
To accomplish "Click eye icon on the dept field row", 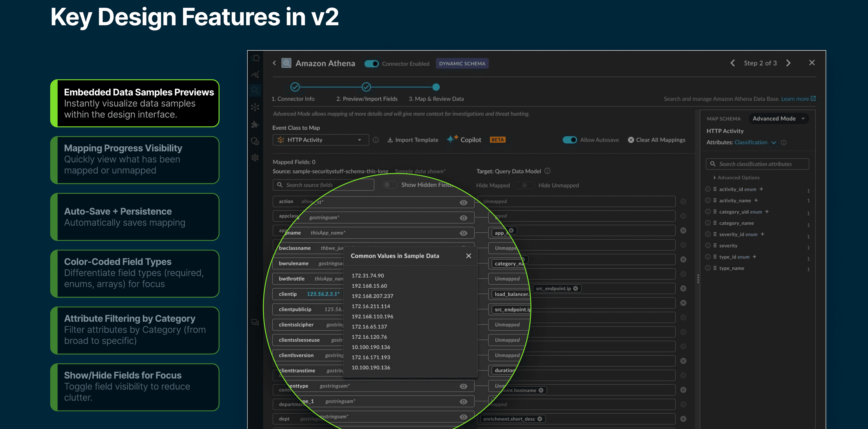I will click(x=463, y=417).
